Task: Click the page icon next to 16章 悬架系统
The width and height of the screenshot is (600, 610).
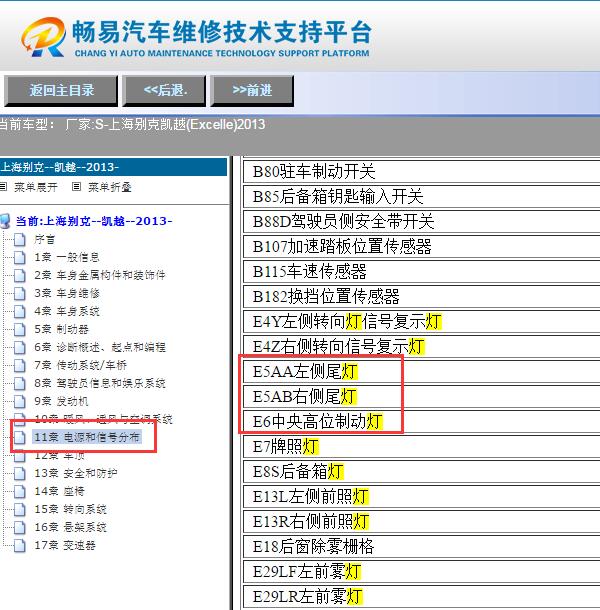Action: click(x=19, y=527)
